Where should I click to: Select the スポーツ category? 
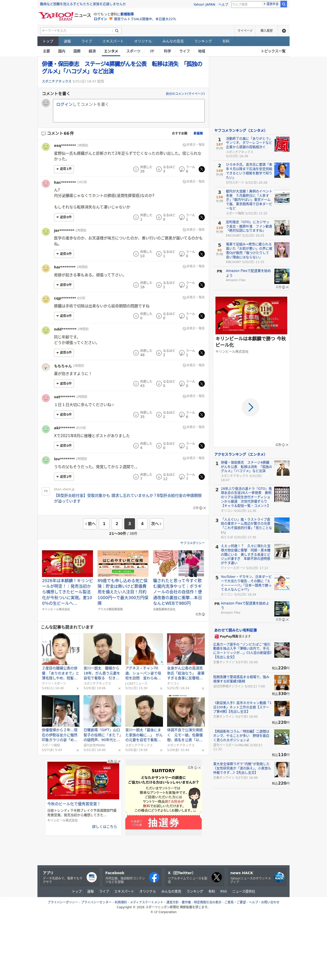133,51
